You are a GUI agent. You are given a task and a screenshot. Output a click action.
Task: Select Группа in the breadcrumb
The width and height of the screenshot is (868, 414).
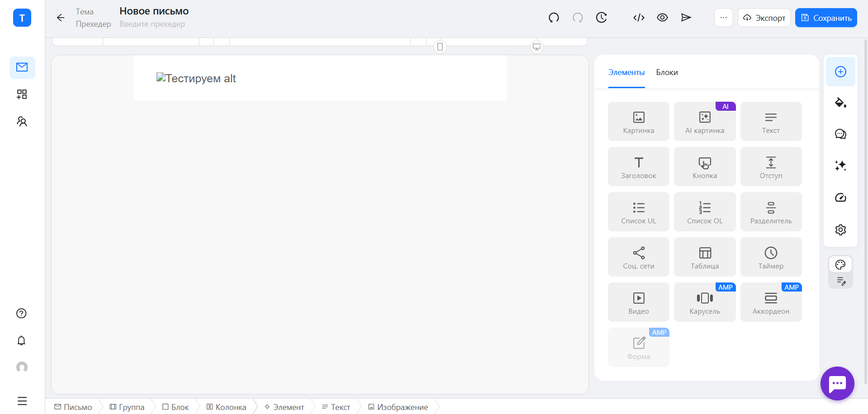tap(127, 407)
